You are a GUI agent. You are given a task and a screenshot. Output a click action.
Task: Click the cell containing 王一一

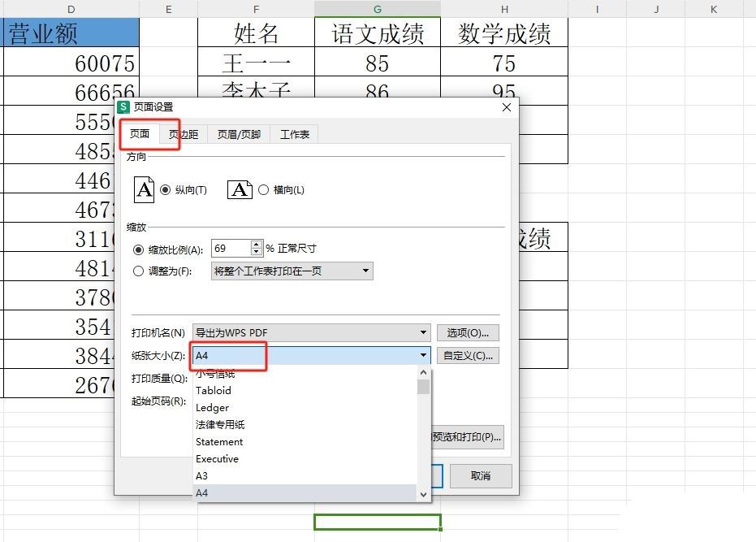[256, 62]
